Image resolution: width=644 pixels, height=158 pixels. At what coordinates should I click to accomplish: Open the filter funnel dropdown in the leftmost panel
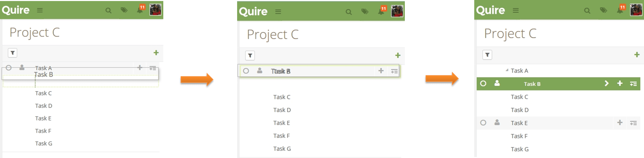pos(13,53)
